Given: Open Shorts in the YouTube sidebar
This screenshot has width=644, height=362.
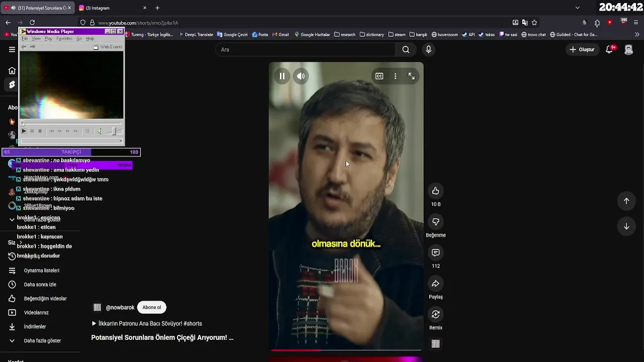Looking at the screenshot, I should (x=12, y=85).
